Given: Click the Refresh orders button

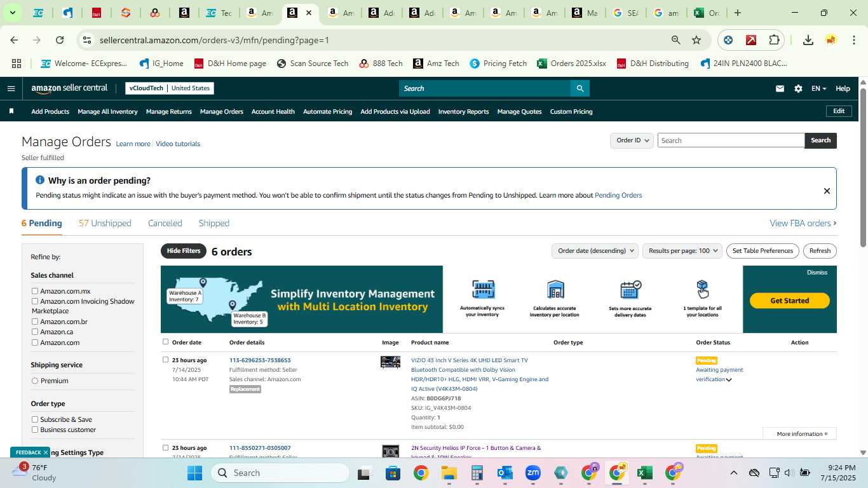Looking at the screenshot, I should (820, 251).
